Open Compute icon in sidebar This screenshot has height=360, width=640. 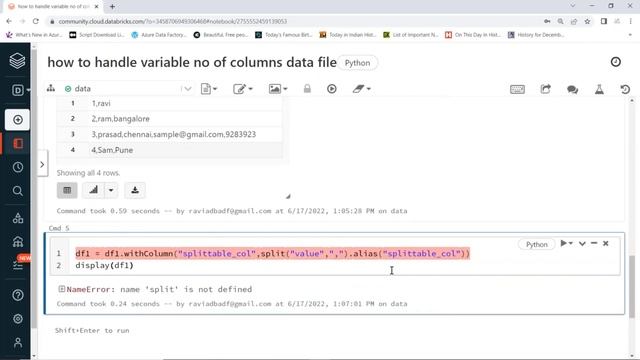[18, 241]
